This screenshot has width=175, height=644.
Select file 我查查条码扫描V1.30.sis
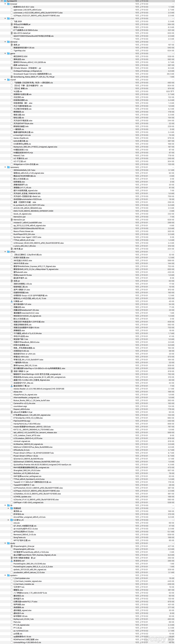coord(24,48)
